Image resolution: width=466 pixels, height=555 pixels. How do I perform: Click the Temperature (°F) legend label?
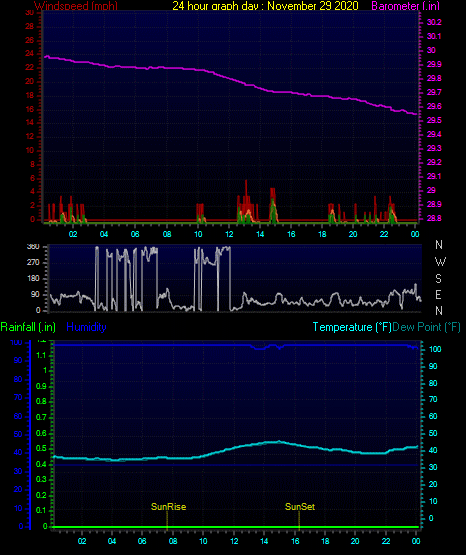coord(352,327)
